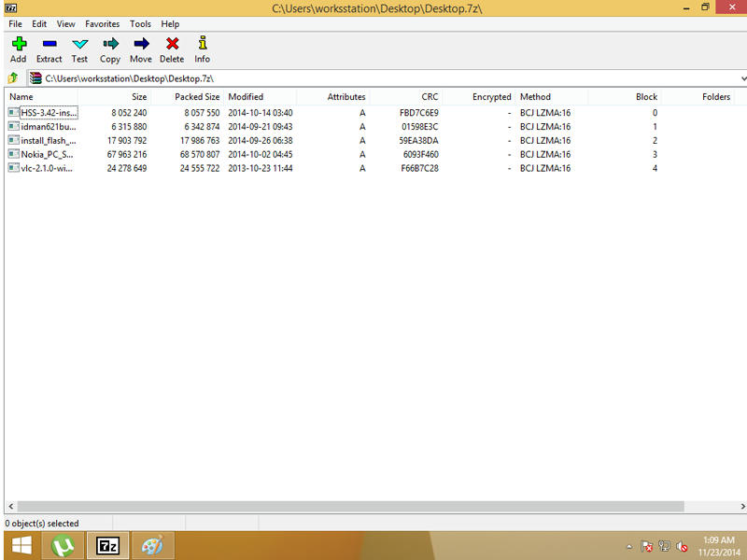Viewport: 747px width, 560px height.
Task: Click the archive icon in address bar
Action: 35,78
